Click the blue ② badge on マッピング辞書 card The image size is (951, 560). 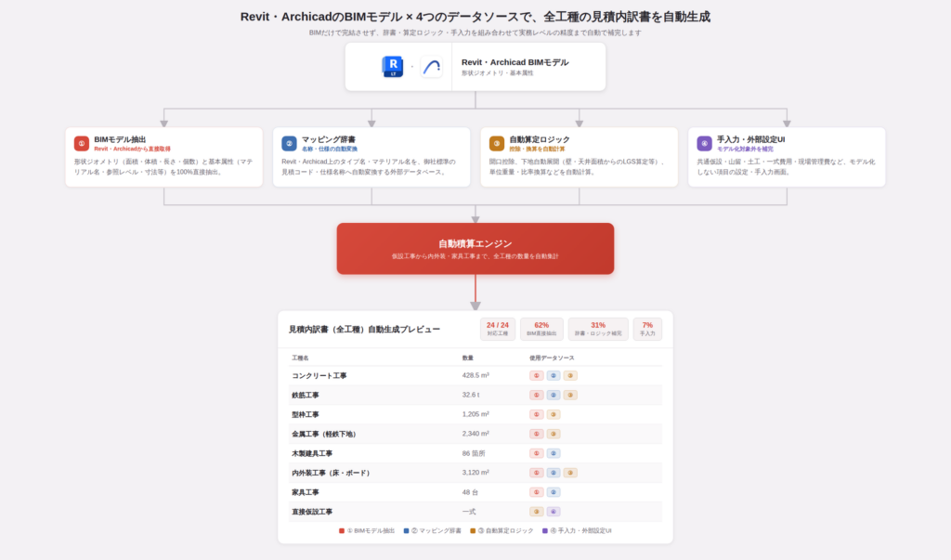coord(290,143)
